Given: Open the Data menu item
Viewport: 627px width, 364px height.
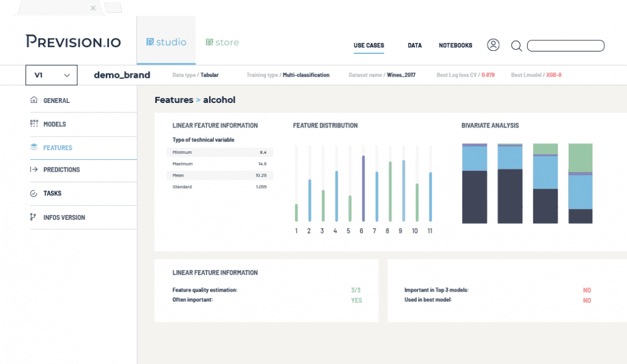Looking at the screenshot, I should pyautogui.click(x=414, y=46).
